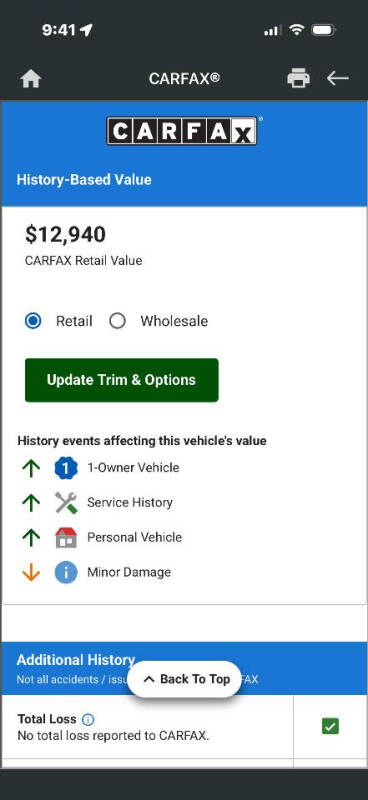Tap the Personal Vehicle house icon
Screen dimensions: 368x800
point(66,537)
